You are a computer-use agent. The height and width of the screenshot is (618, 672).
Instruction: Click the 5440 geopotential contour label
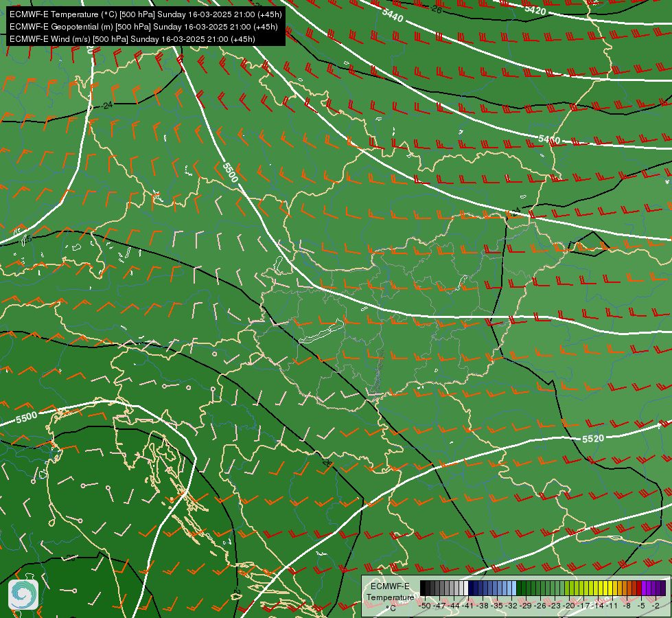(x=393, y=15)
